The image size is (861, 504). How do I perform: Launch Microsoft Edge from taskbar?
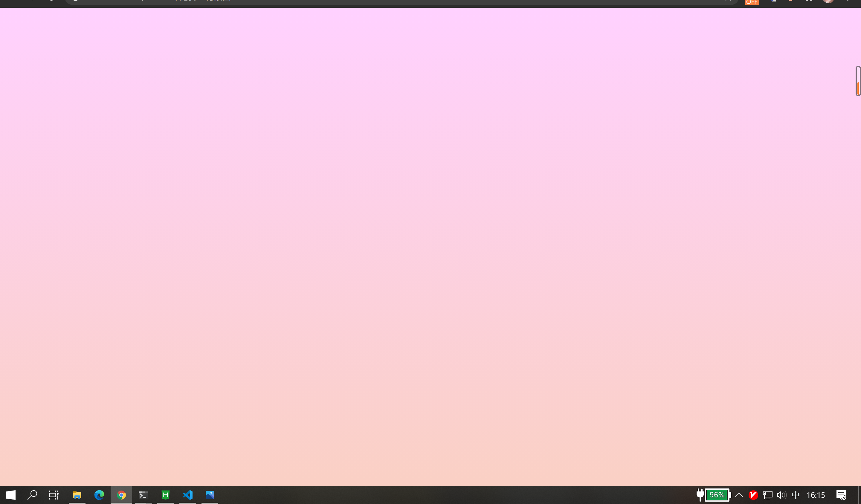coord(99,495)
